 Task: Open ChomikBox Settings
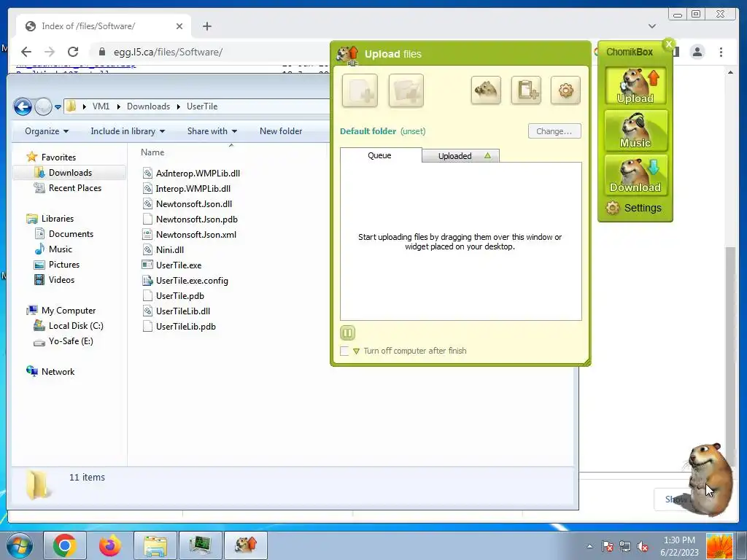click(634, 208)
